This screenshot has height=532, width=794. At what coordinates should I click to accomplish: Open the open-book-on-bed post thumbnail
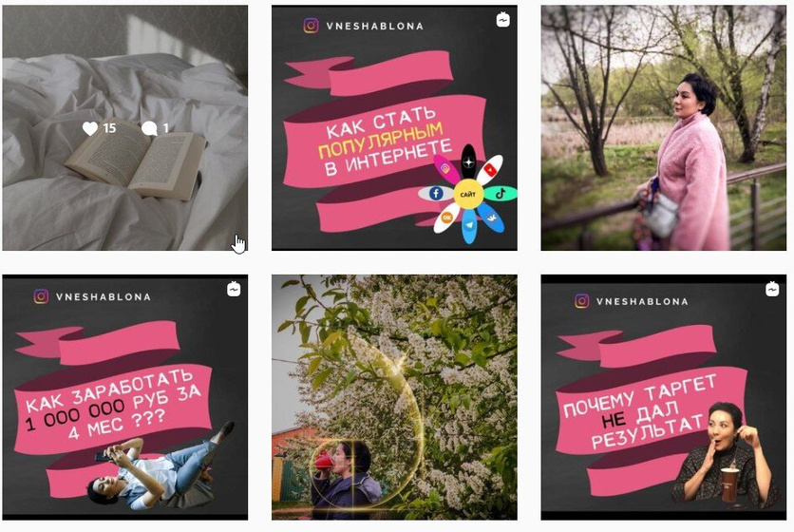pyautogui.click(x=125, y=127)
